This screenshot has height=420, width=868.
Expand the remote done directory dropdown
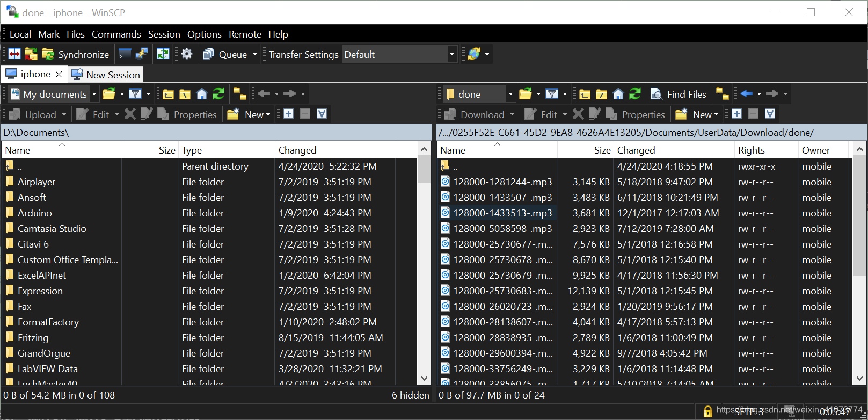pos(510,94)
